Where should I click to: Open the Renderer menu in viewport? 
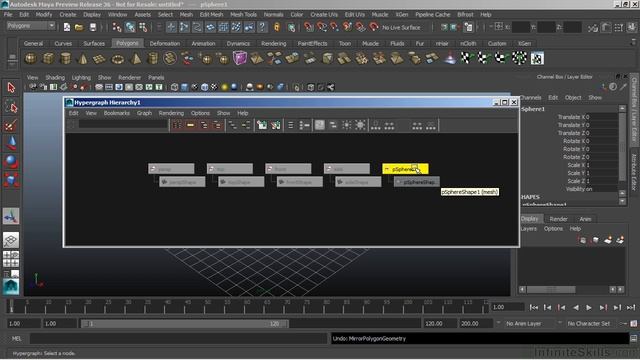(129, 77)
